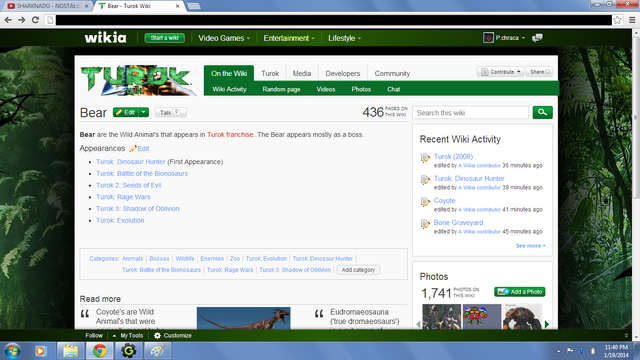Open the Turok franchise red link
This screenshot has width=640, height=360.
pyautogui.click(x=230, y=135)
